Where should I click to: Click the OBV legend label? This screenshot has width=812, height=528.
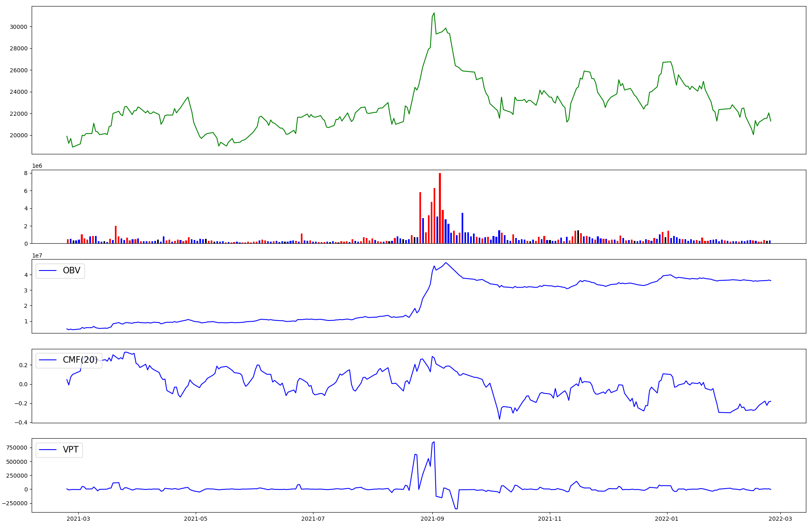click(x=71, y=270)
